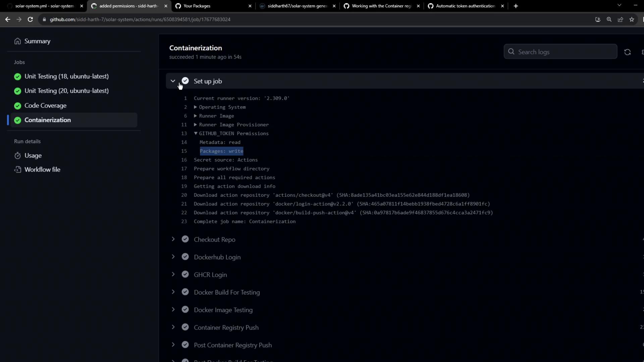Reload the page with browser refresh icon
This screenshot has width=644, height=362.
coord(30,19)
